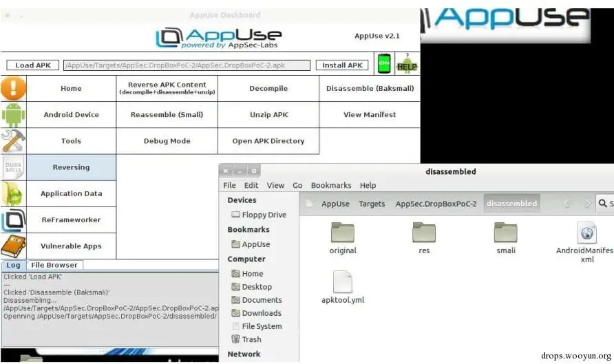Click the forward arrow in file manager
The width and height of the screenshot is (614, 364).
pyautogui.click(x=587, y=204)
